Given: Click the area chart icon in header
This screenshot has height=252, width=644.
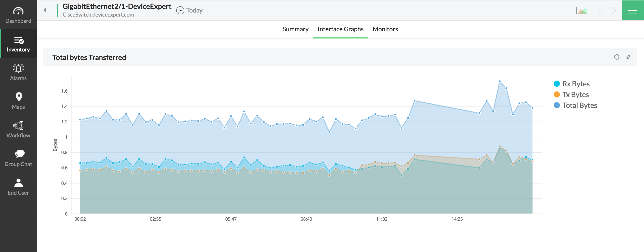Looking at the screenshot, I should click(x=582, y=11).
